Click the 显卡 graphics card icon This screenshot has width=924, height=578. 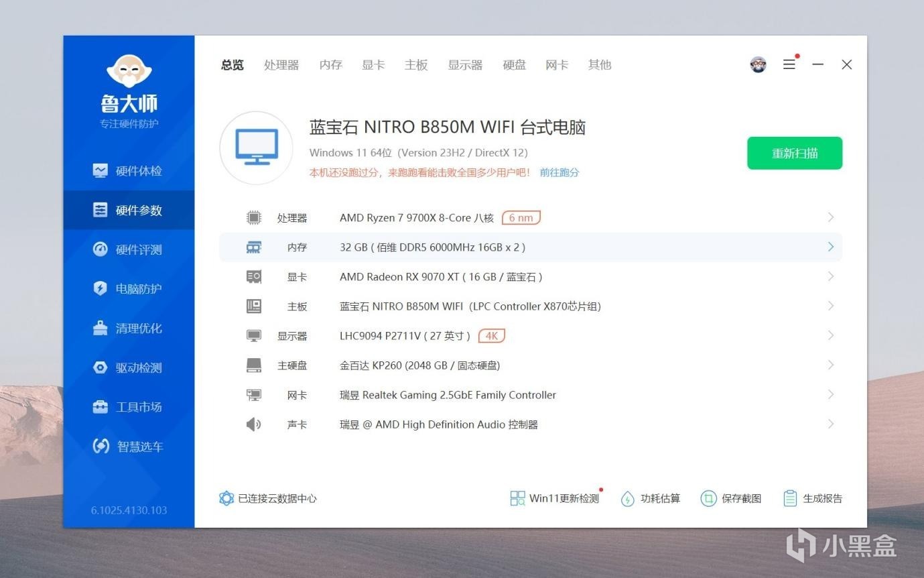[253, 276]
